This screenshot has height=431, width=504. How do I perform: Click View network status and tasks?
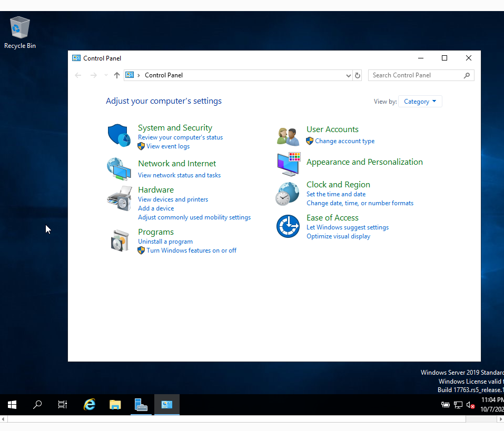180,175
